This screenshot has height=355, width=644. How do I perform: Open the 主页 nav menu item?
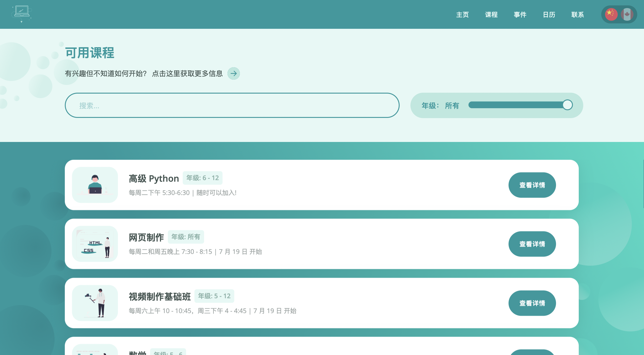pos(462,15)
